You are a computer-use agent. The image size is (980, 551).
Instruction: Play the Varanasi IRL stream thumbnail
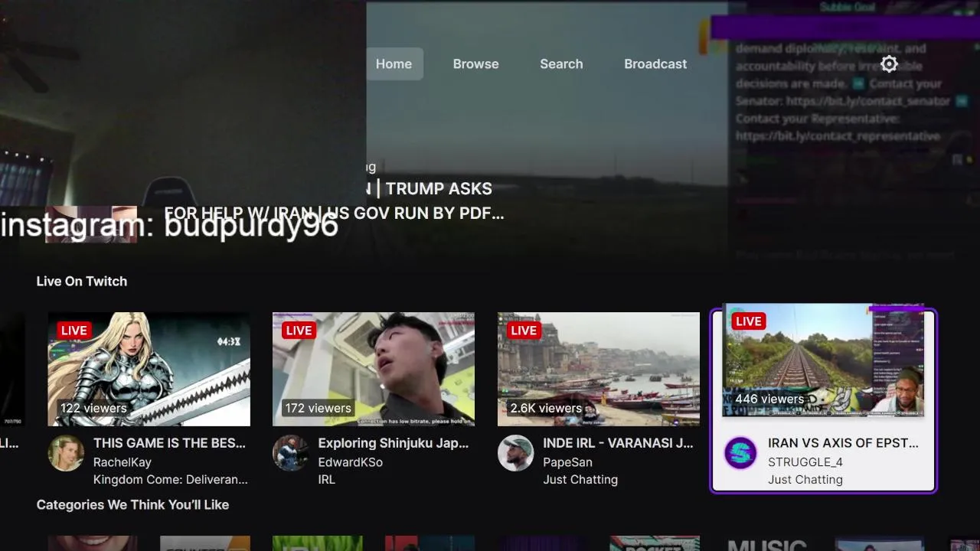[x=599, y=369]
